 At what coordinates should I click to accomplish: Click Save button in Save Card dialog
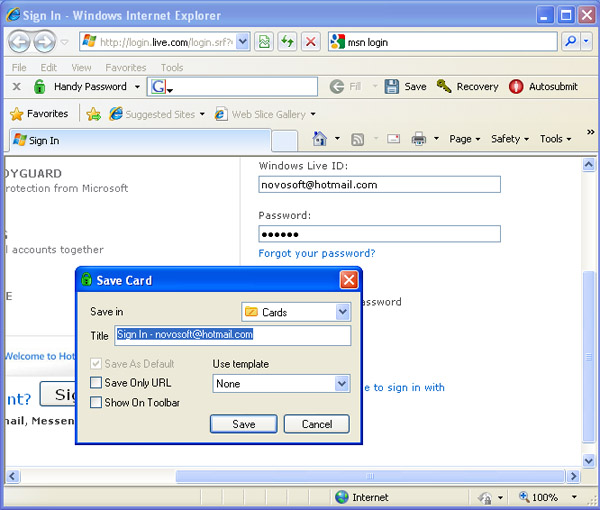[x=243, y=424]
